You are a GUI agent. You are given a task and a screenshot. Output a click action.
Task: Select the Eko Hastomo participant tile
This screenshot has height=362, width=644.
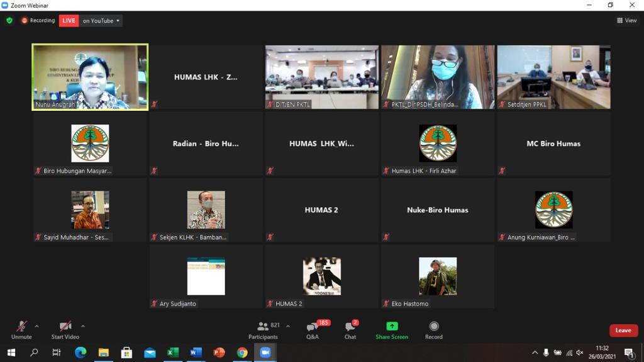[438, 276]
